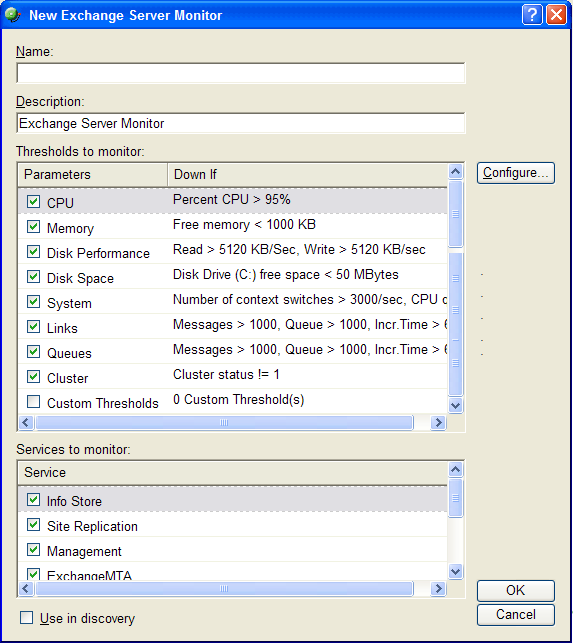Uncheck the Site Replication service
Viewport: 573px width, 643px height.
pyautogui.click(x=33, y=524)
